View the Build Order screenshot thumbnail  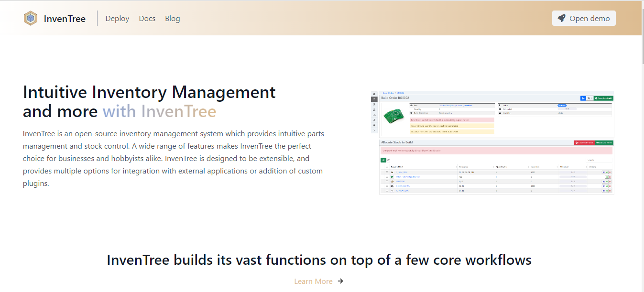tap(492, 143)
